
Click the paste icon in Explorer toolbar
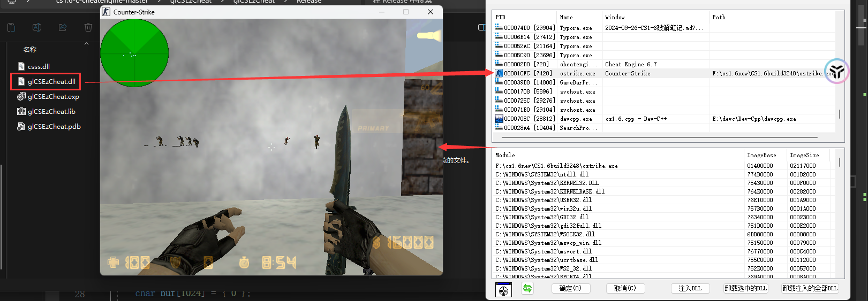(11, 27)
